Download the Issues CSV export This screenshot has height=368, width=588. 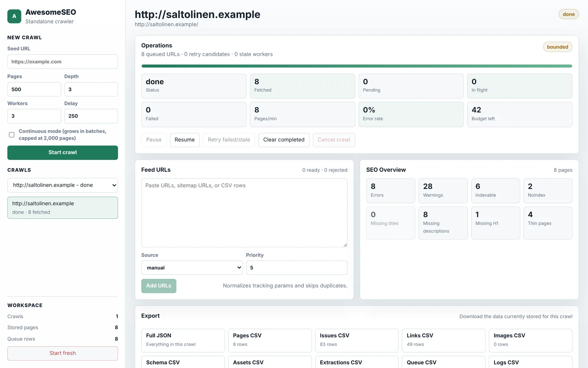pyautogui.click(x=357, y=340)
